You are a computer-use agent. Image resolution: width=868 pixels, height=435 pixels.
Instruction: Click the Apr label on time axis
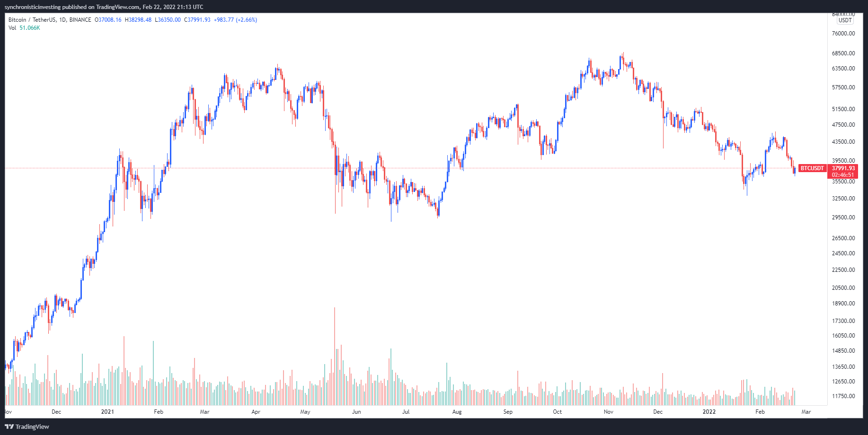tap(256, 412)
